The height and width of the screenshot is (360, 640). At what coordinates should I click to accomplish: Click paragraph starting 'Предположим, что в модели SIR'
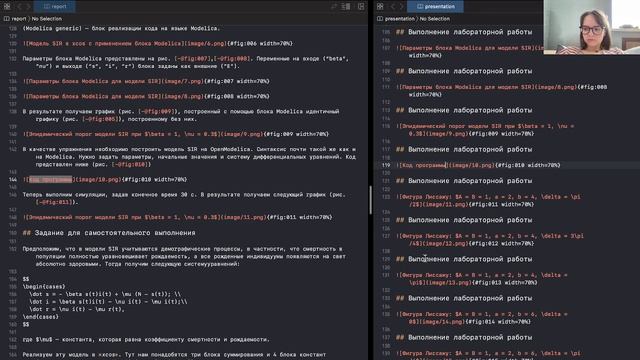(x=184, y=256)
